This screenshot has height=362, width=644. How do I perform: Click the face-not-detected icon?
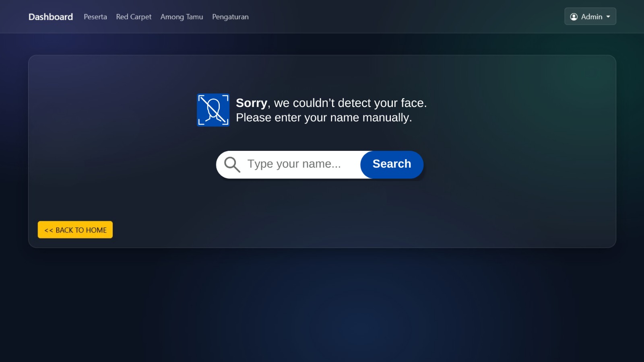point(213,110)
